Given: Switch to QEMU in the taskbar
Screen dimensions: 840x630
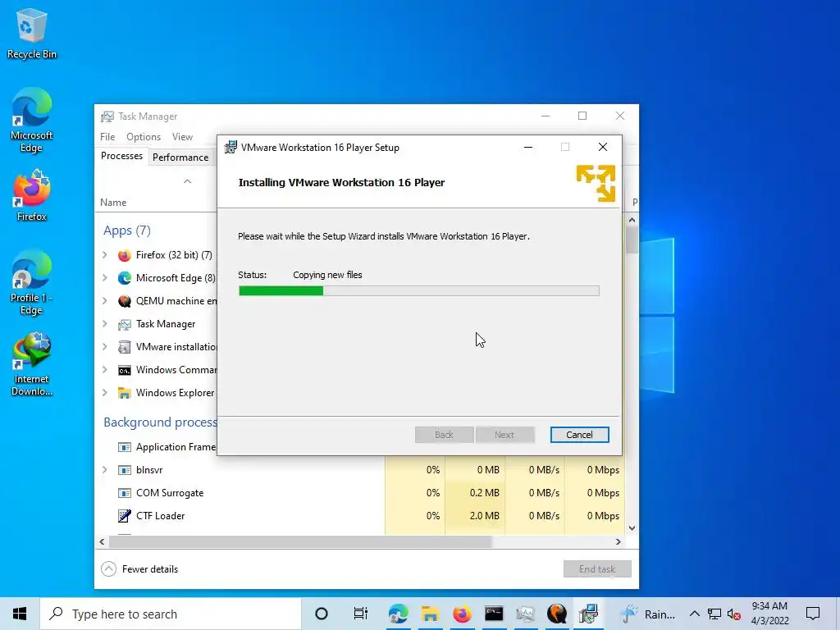Looking at the screenshot, I should [557, 614].
